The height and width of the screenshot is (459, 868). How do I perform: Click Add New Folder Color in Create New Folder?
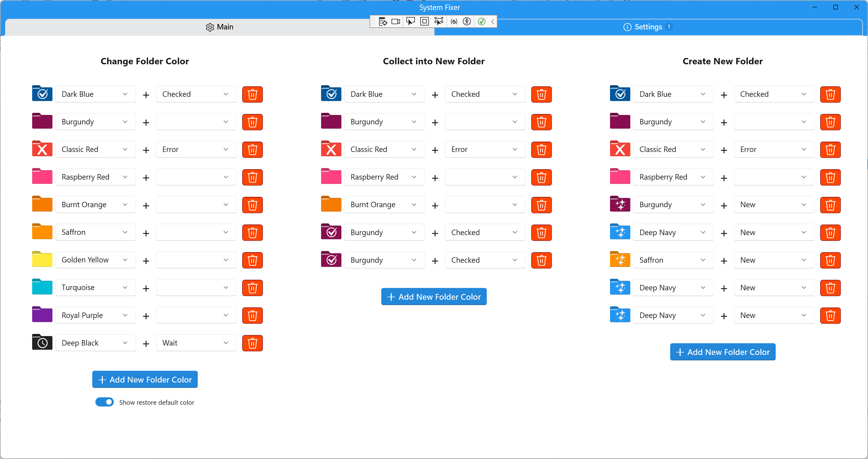tap(722, 352)
